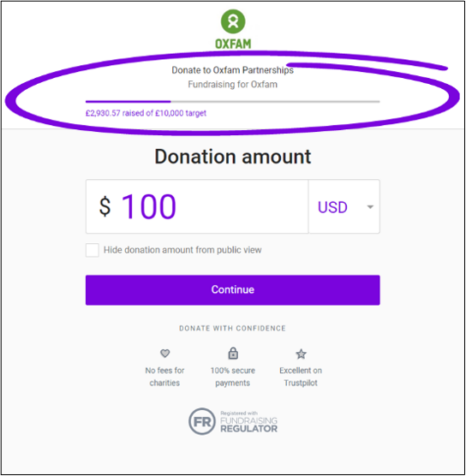Click the 100 donation amount field
Screen dimensions: 466x476
[197, 207]
